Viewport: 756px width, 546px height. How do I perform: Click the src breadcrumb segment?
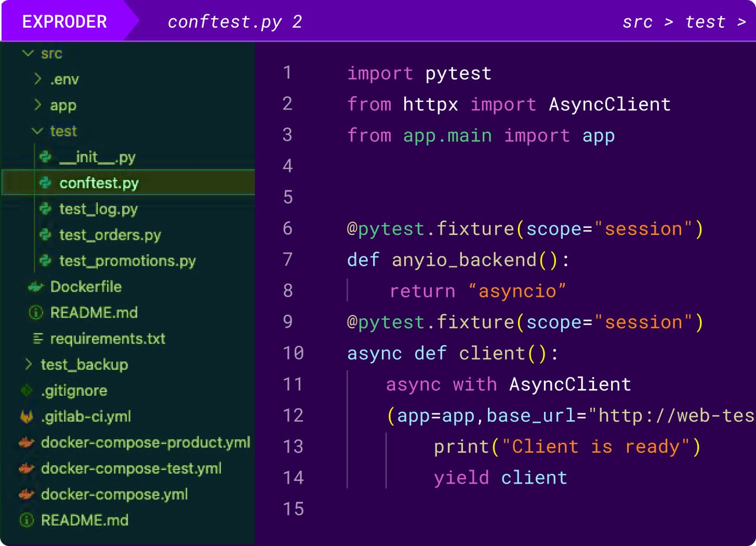click(x=637, y=22)
